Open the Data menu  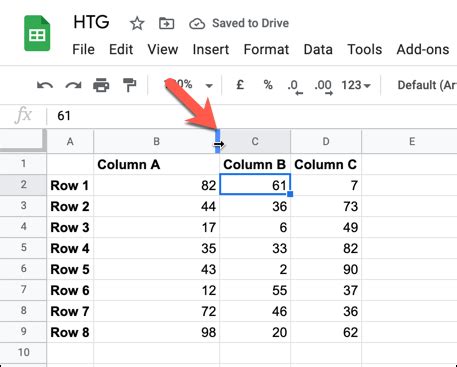[x=318, y=49]
